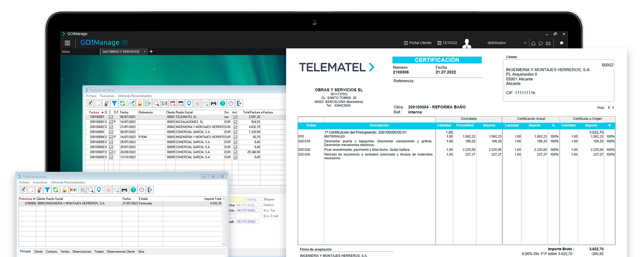Sort by Prefactura column header
This screenshot has height=257, width=644.
point(27,199)
